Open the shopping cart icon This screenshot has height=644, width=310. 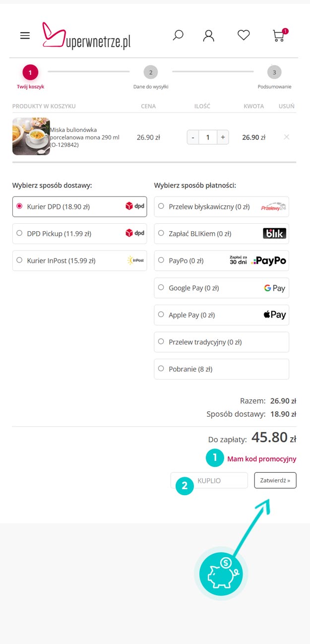pyautogui.click(x=279, y=36)
